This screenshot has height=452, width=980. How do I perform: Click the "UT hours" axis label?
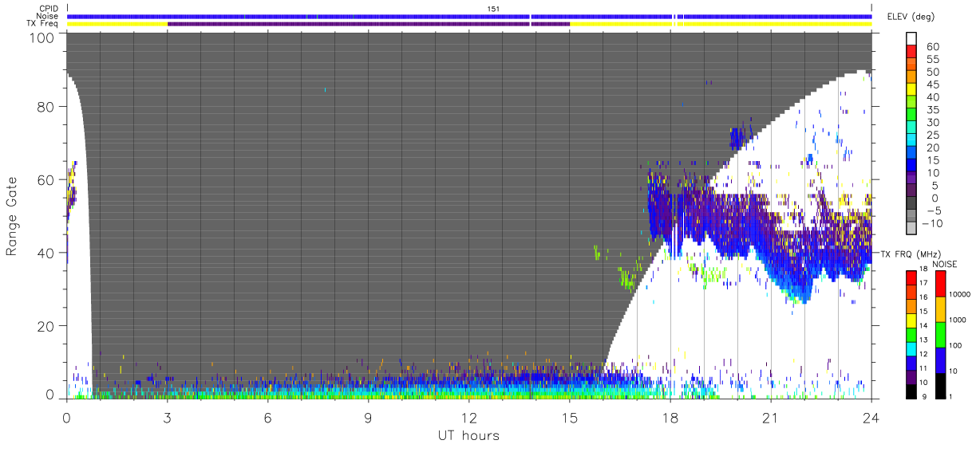(468, 436)
